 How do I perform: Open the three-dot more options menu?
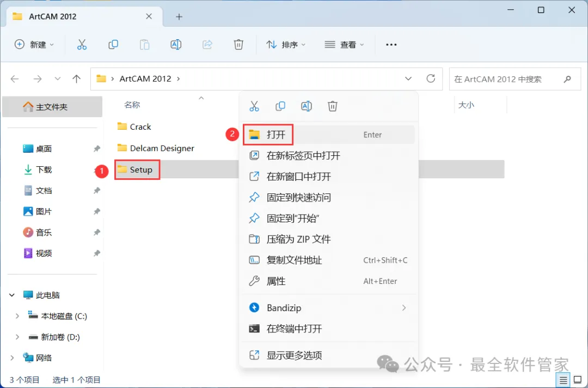click(x=391, y=45)
